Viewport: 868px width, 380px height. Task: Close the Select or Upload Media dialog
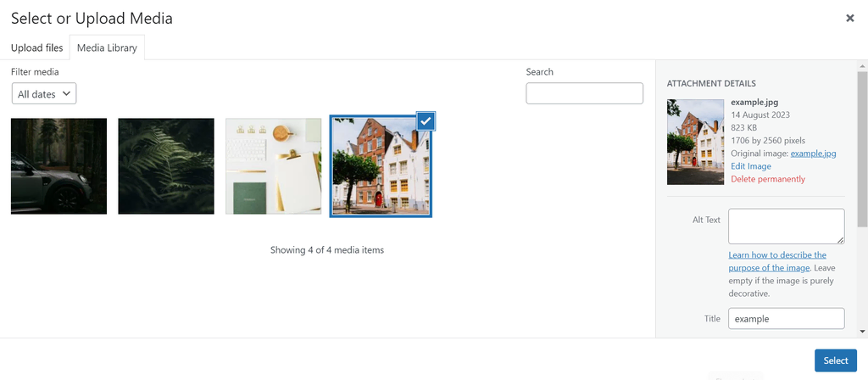pyautogui.click(x=849, y=19)
